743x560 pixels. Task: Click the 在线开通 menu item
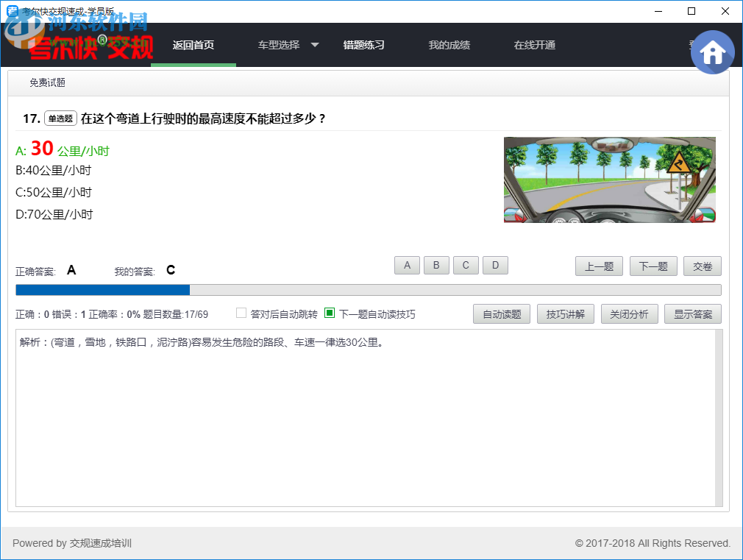[534, 44]
